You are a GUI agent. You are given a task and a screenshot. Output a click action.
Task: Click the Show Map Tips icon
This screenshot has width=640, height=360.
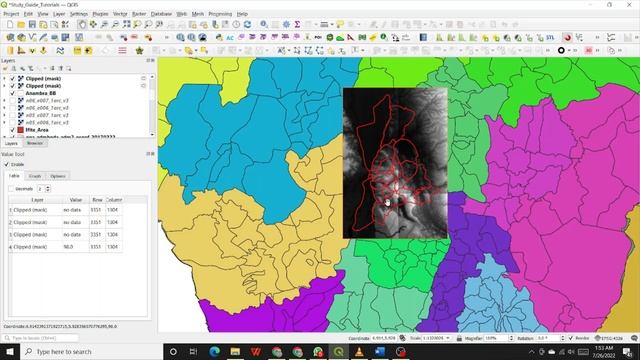(340, 24)
